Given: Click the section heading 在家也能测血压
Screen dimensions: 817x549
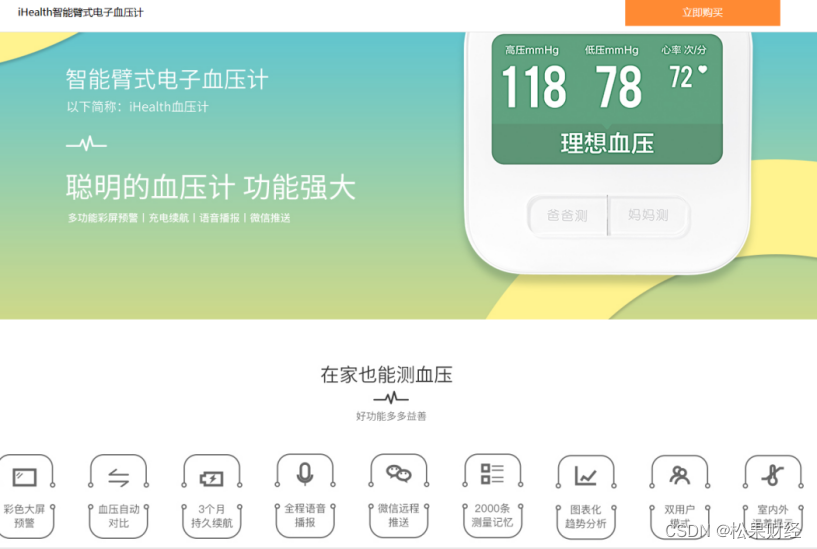Looking at the screenshot, I should click(x=387, y=375).
